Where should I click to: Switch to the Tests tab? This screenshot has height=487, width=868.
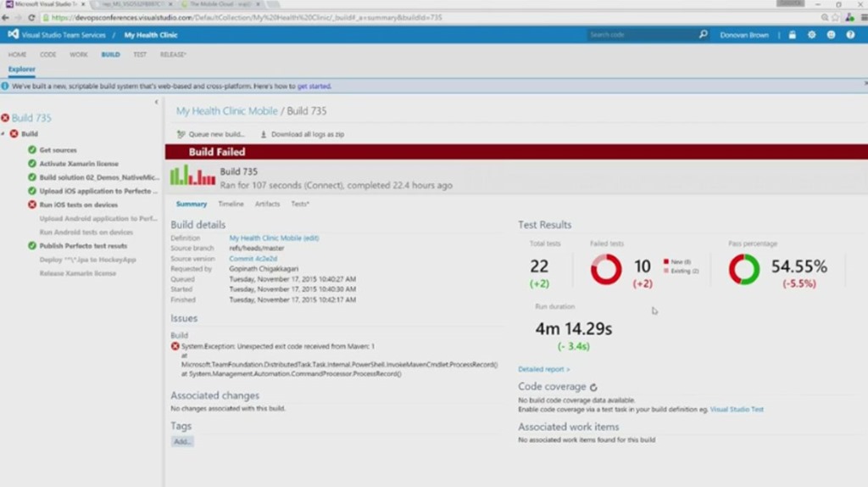point(300,204)
